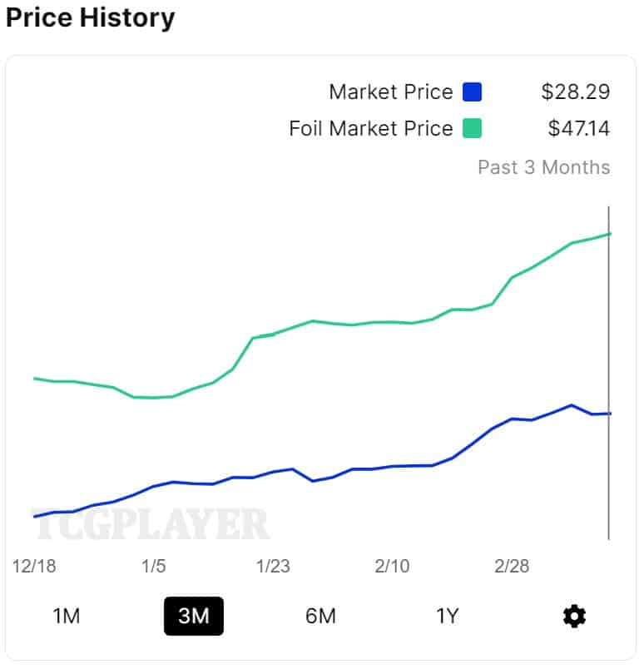The image size is (644, 669).
Task: Click the $47.14 foil price value
Action: point(579,129)
